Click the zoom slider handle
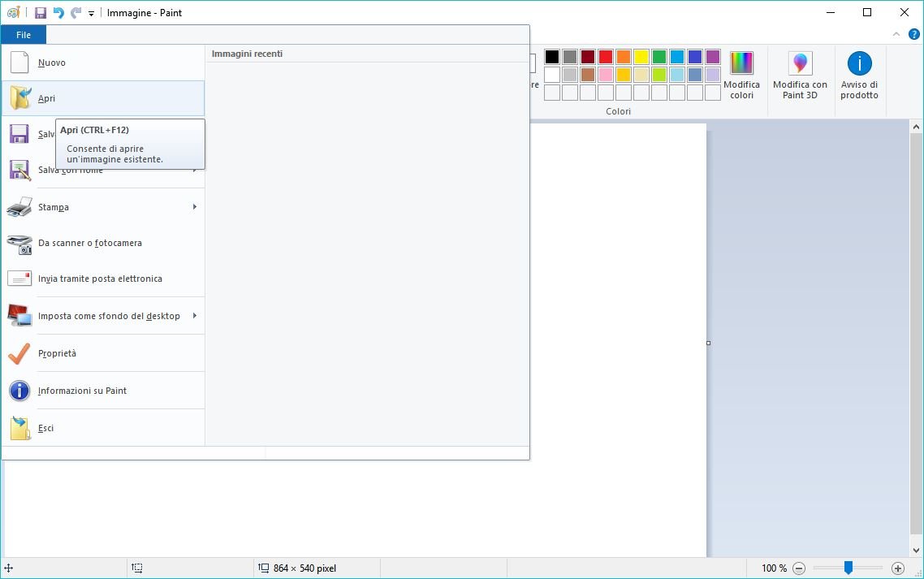 [x=848, y=568]
